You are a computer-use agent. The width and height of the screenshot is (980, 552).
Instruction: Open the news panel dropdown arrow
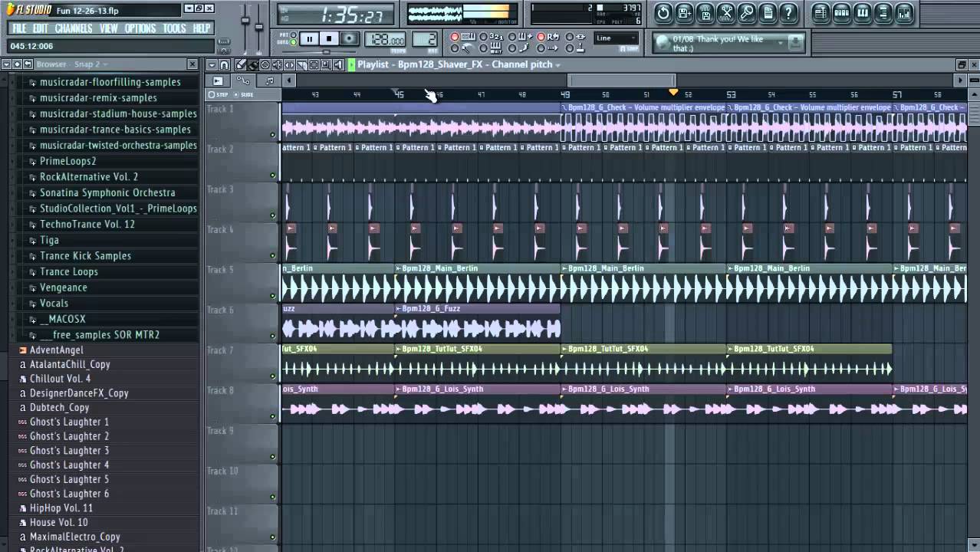[x=780, y=42]
